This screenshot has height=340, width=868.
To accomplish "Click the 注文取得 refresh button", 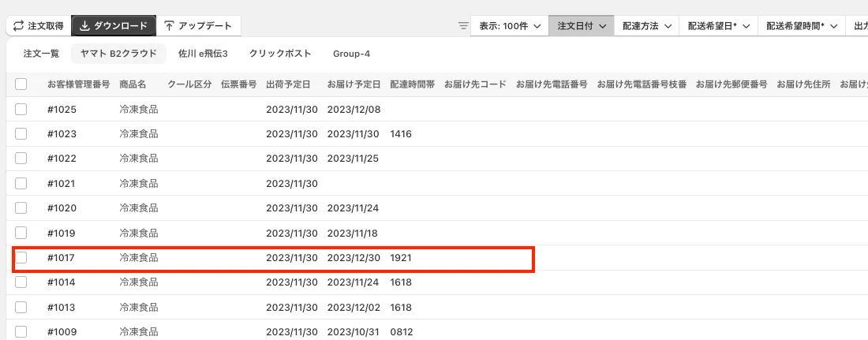I will [x=38, y=26].
